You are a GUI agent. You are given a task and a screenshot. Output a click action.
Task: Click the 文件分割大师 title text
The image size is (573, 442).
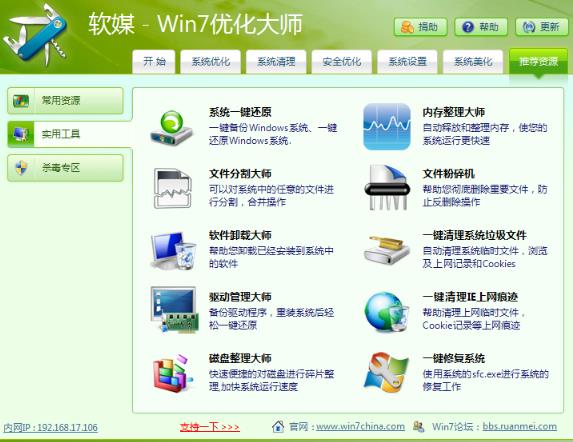240,173
